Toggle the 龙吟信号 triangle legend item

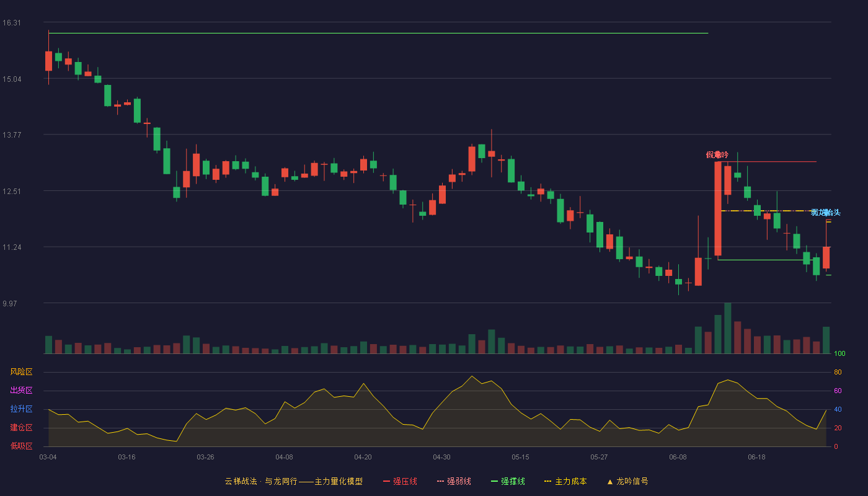627,481
